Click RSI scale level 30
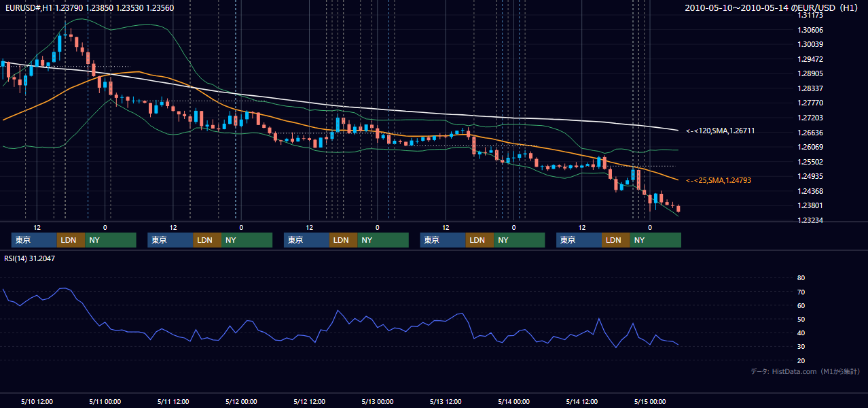Image resolution: width=868 pixels, height=408 pixels. coord(801,347)
